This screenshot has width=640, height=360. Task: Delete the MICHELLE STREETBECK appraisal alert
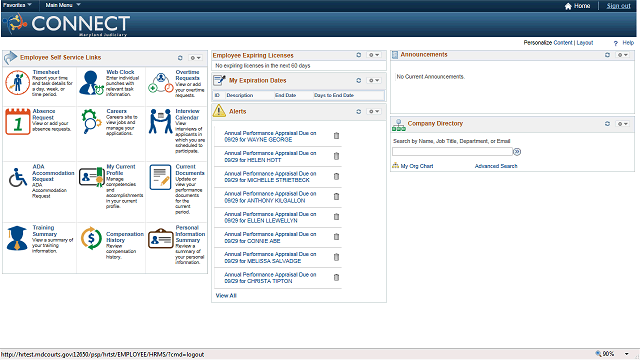point(336,176)
